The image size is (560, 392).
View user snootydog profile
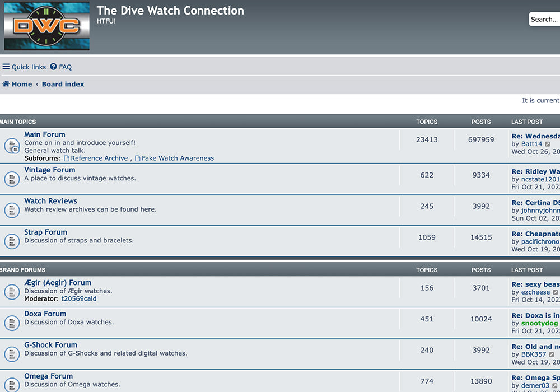point(540,323)
